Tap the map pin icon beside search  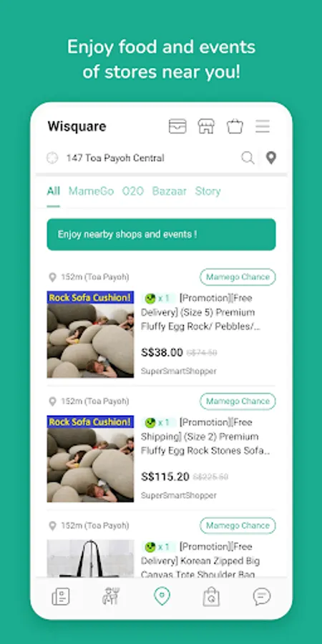click(271, 157)
